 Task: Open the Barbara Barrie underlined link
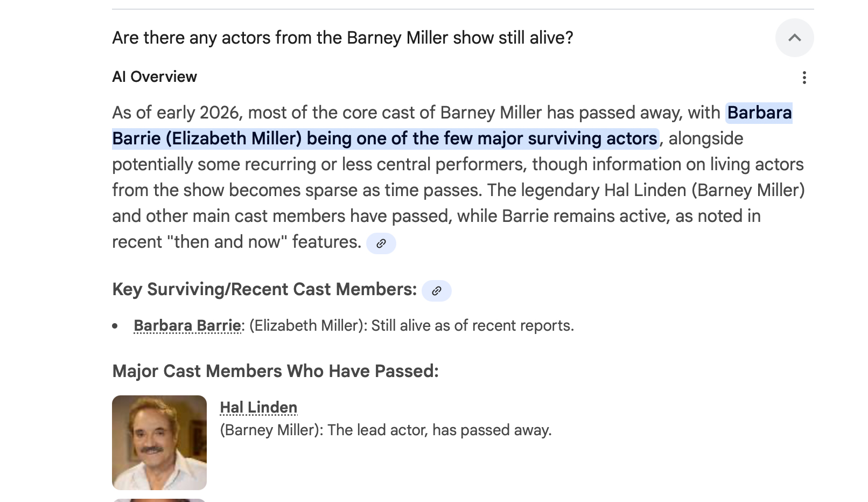tap(187, 326)
